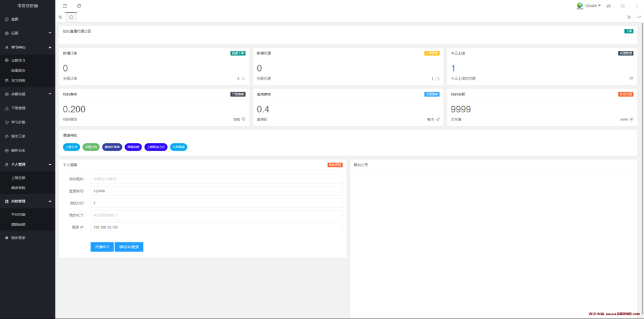The image size is (644, 319).
Task: Toggle the sidebar collapse icon in the header
Action: click(65, 6)
